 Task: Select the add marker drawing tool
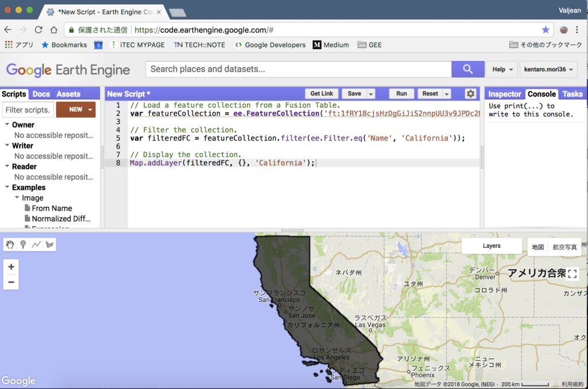[x=23, y=245]
